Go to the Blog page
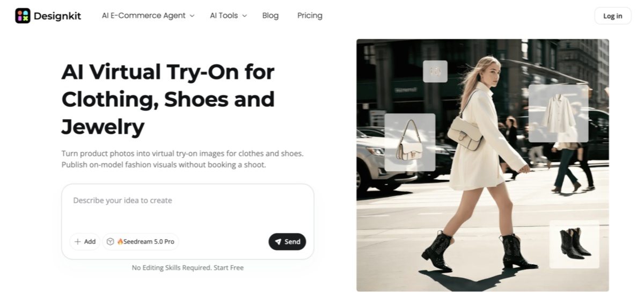 pyautogui.click(x=270, y=16)
